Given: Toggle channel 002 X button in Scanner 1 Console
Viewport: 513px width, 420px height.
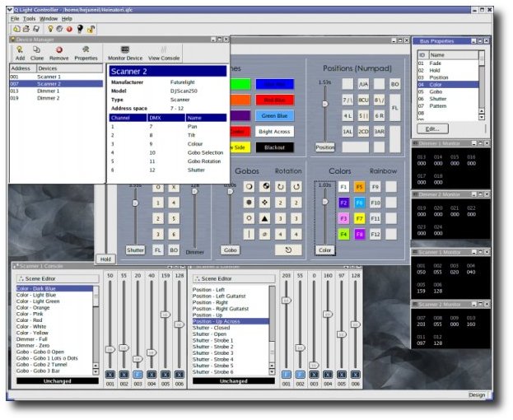Looking at the screenshot, I should click(124, 375).
